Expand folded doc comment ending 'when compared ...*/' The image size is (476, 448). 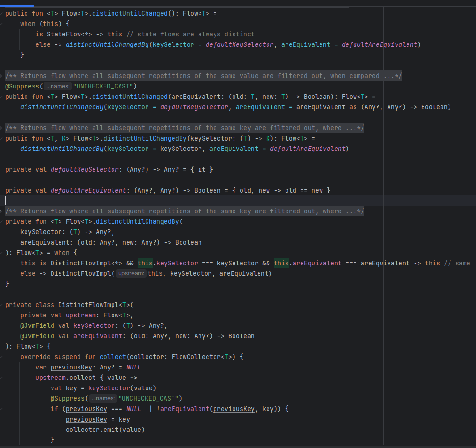[1, 76]
